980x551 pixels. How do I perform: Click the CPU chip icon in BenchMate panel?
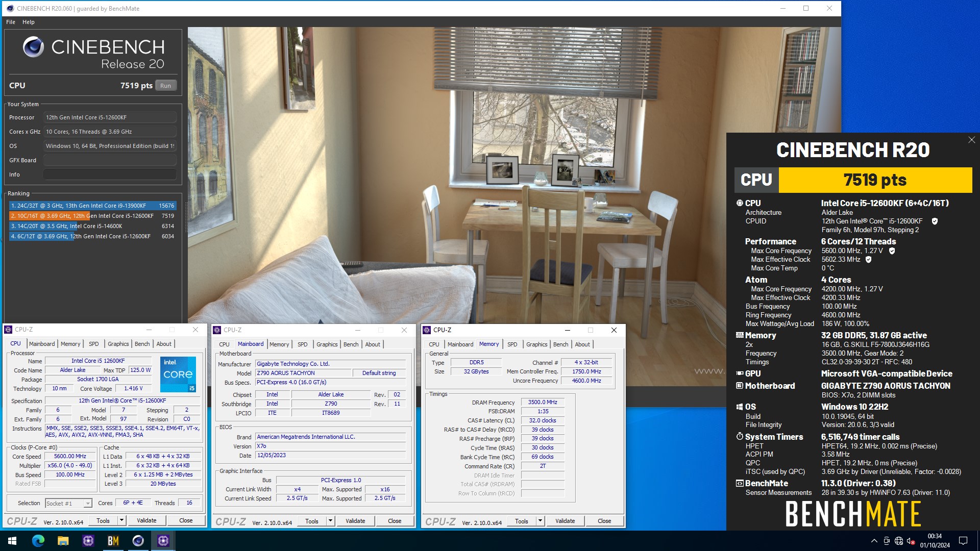click(x=739, y=203)
